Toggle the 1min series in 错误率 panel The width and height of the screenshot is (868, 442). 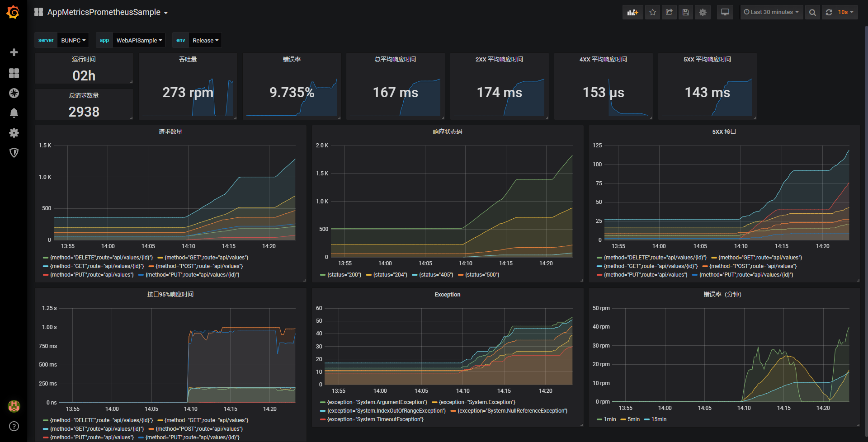608,419
